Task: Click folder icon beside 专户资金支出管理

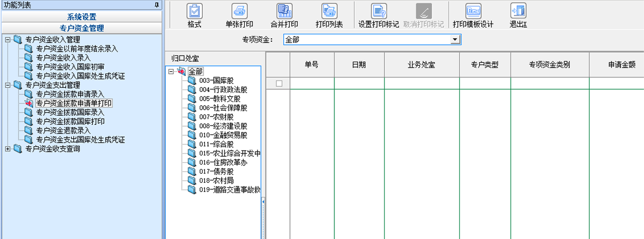Action: tap(18, 85)
